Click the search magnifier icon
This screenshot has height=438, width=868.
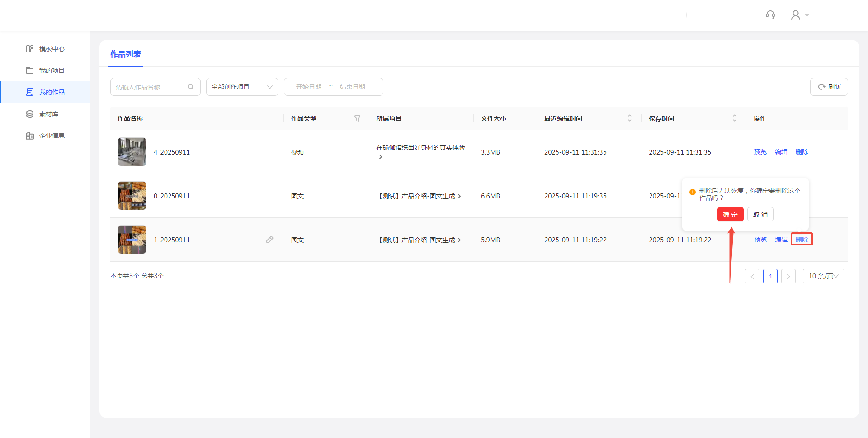190,87
